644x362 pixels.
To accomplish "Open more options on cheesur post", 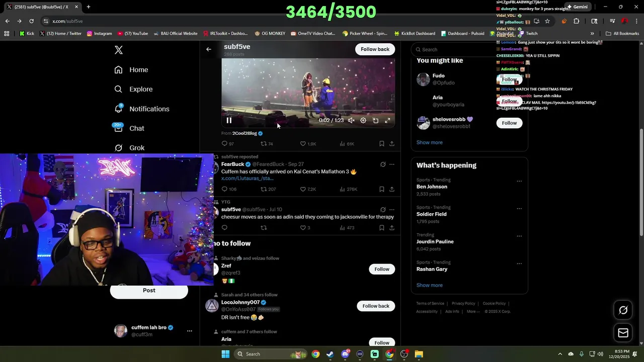I will pyautogui.click(x=392, y=210).
